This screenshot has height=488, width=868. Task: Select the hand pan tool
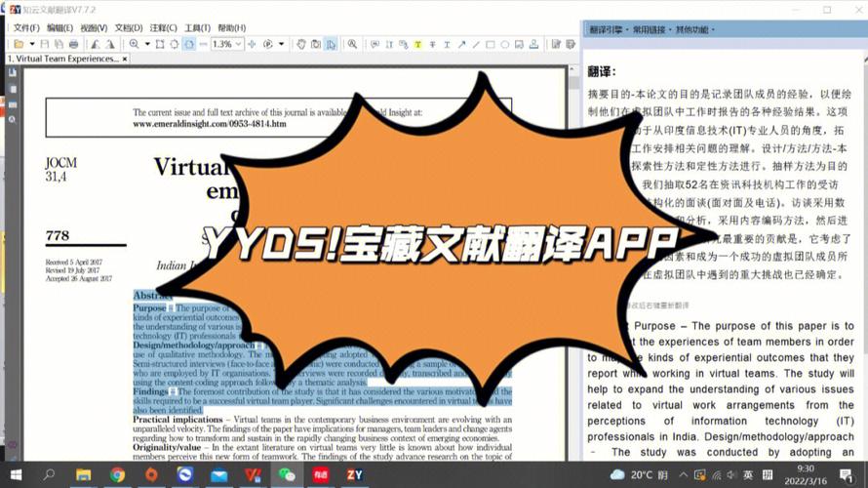(301, 44)
